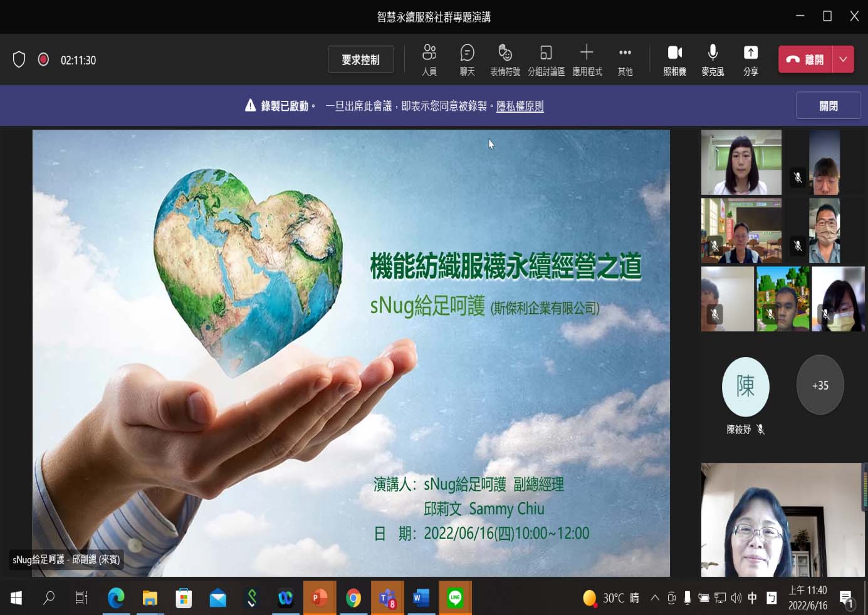
Task: Open the clock showing 上午 11:40
Action: [807, 598]
